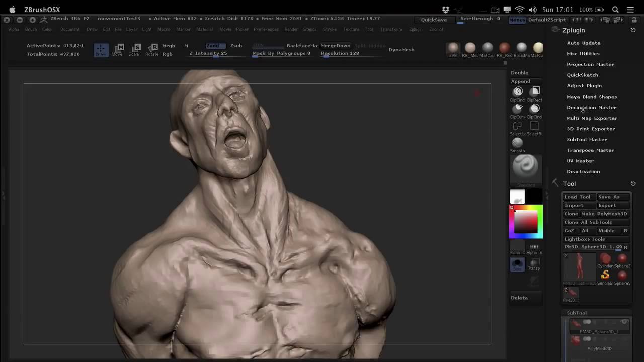Expand the Auto Update plugin section
Image resolution: width=644 pixels, height=362 pixels.
[x=584, y=43]
